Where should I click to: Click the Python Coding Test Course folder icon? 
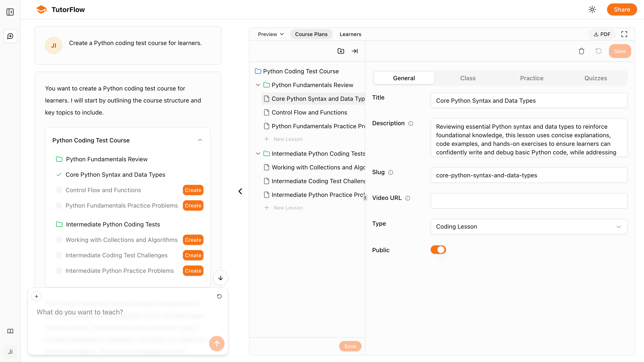coord(258,71)
